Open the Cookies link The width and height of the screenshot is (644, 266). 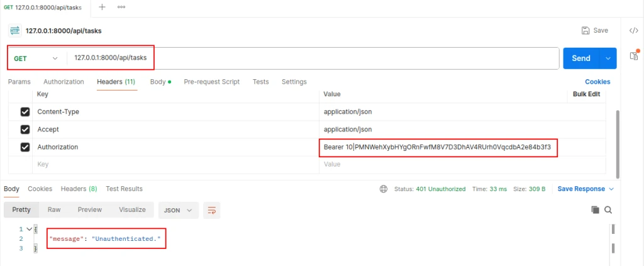[x=597, y=82]
